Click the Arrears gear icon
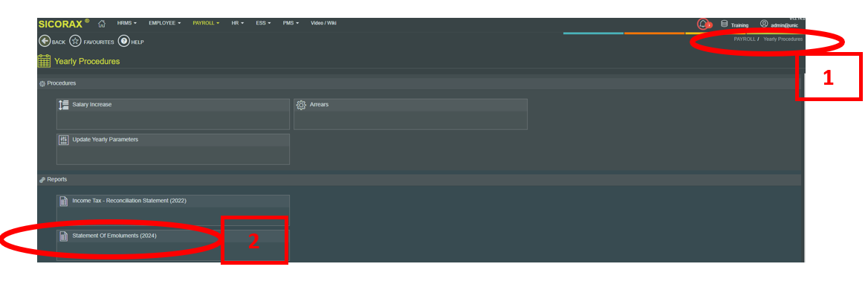This screenshot has height=287, width=868. (301, 106)
